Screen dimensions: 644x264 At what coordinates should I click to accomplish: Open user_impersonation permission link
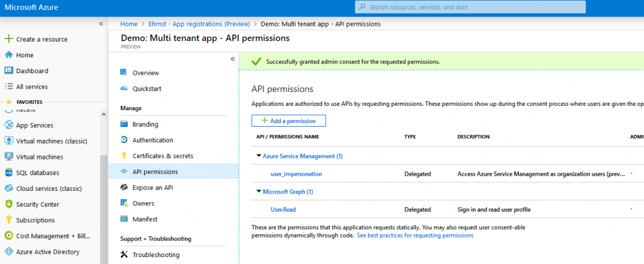(296, 173)
